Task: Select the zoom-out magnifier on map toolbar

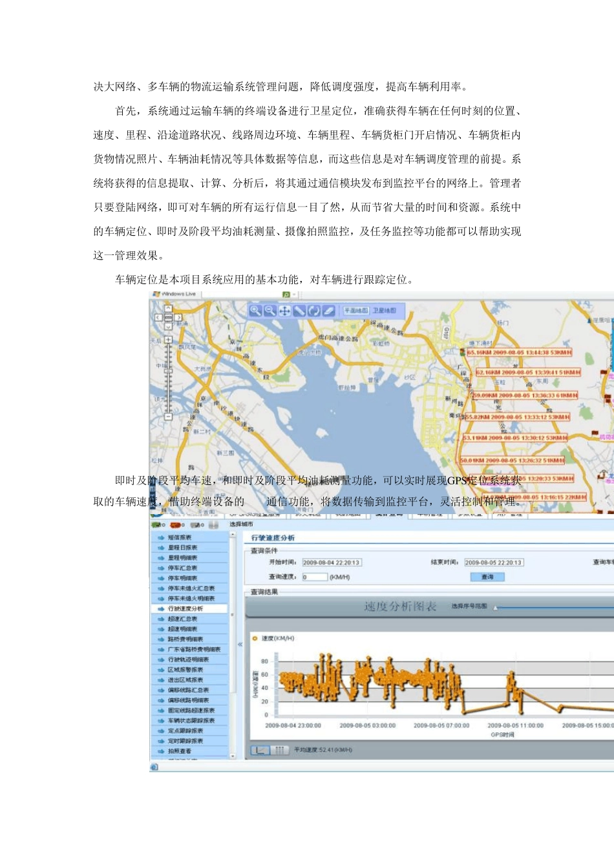Action: tap(270, 311)
